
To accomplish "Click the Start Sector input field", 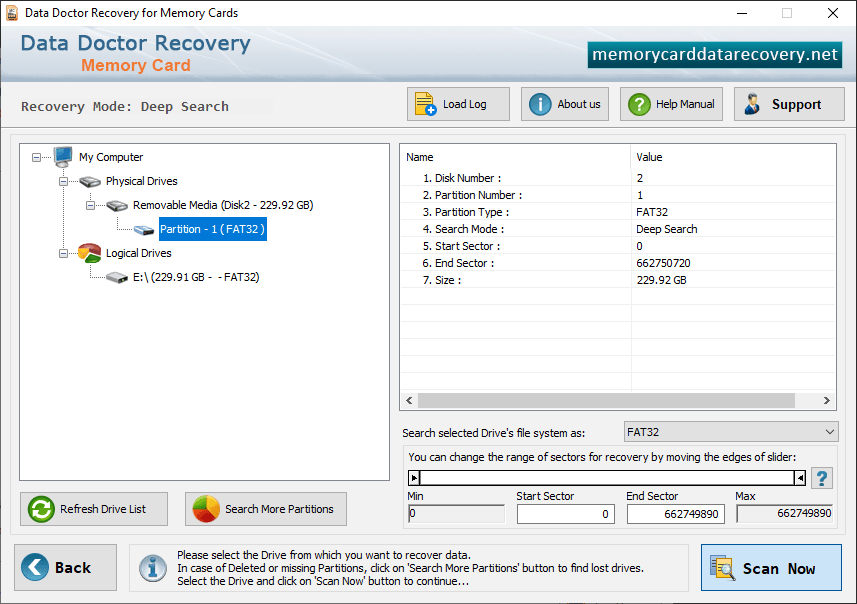I will tap(566, 514).
